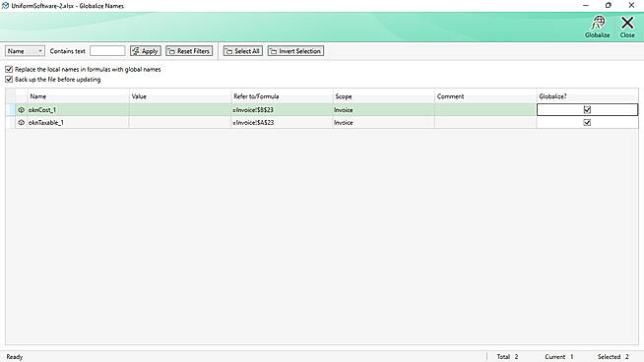
Task: Click the Globalize globe icon
Action: point(598,23)
